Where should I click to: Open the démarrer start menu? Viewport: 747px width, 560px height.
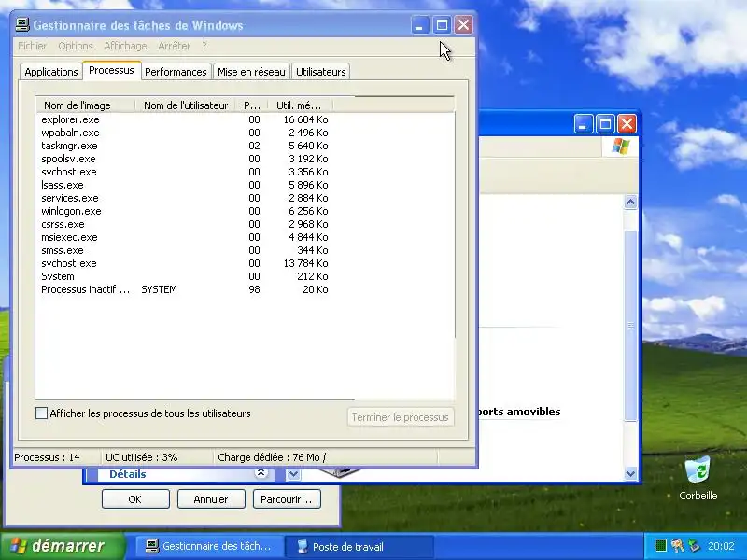pyautogui.click(x=63, y=546)
